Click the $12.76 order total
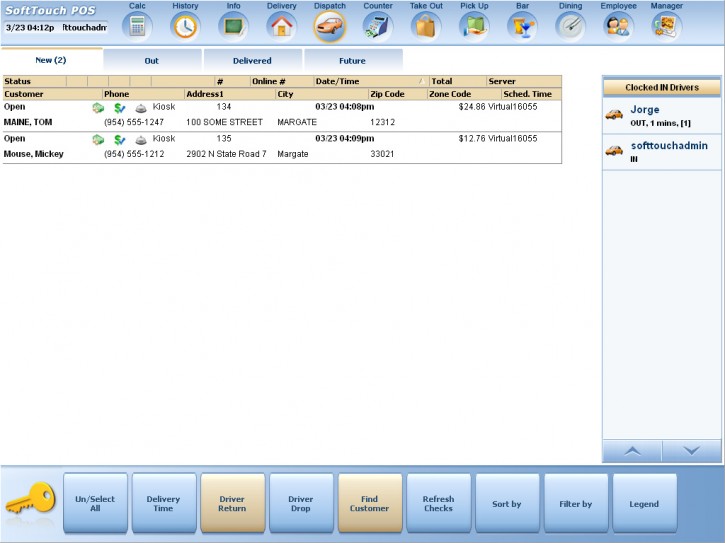 (x=472, y=138)
